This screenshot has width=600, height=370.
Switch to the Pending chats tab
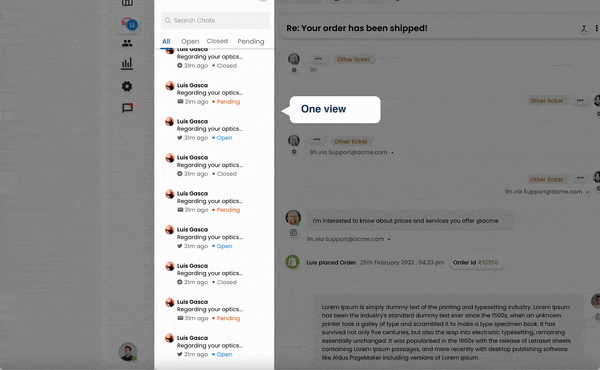tap(251, 41)
